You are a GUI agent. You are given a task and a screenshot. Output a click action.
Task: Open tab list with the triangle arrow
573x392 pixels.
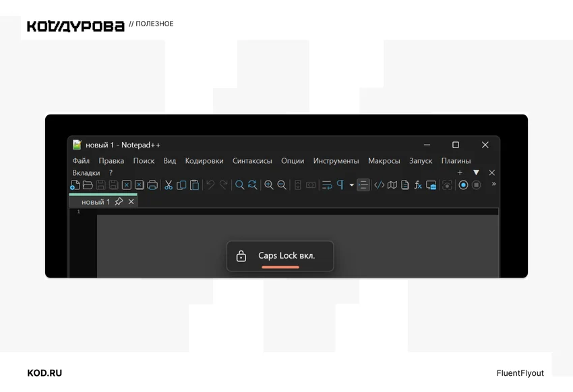pos(476,172)
